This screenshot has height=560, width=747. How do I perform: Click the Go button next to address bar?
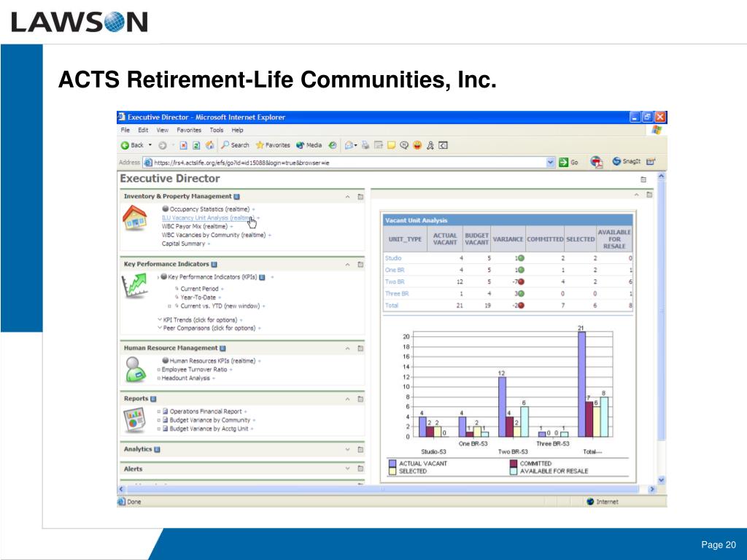pos(568,163)
